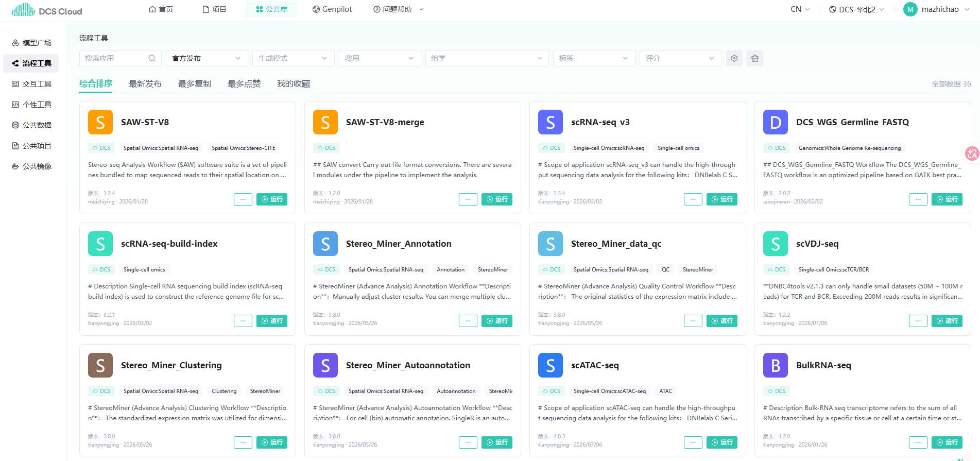Open the CN language dropdown

pyautogui.click(x=800, y=9)
